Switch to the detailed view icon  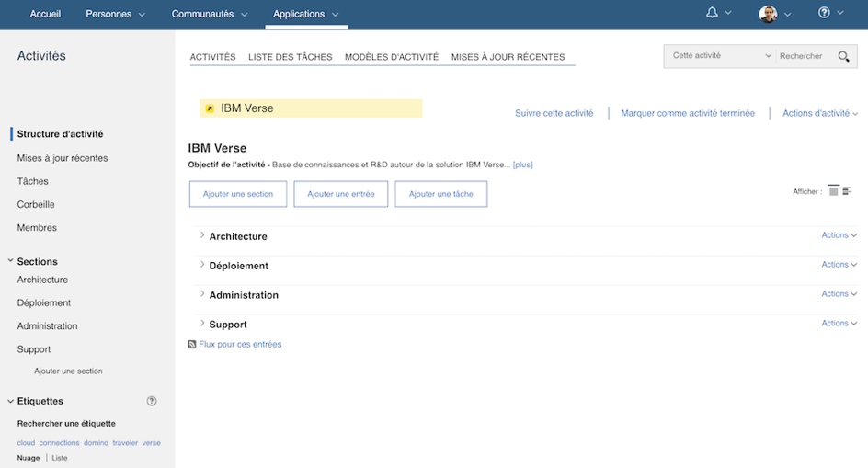click(x=847, y=191)
